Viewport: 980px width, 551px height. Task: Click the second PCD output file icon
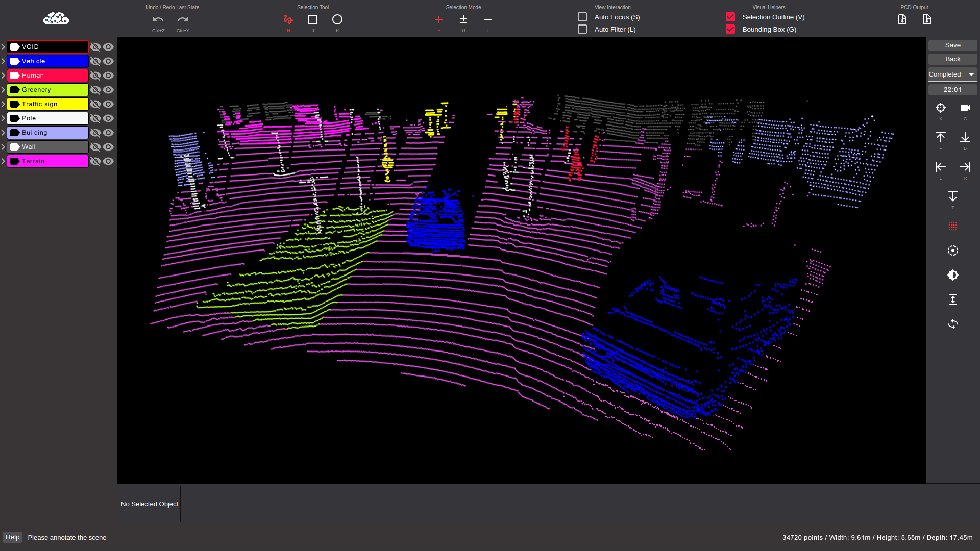pos(927,19)
